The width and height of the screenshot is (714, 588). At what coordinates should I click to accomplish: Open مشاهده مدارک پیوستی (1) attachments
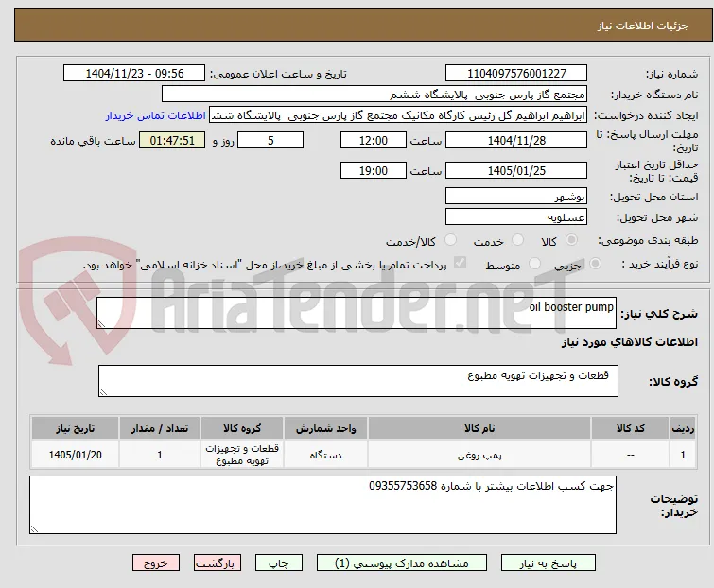[402, 563]
